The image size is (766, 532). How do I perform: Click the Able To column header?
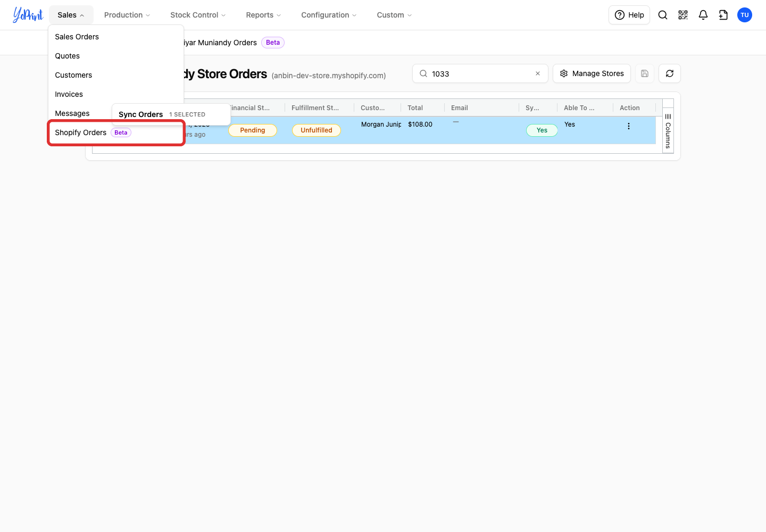point(585,107)
